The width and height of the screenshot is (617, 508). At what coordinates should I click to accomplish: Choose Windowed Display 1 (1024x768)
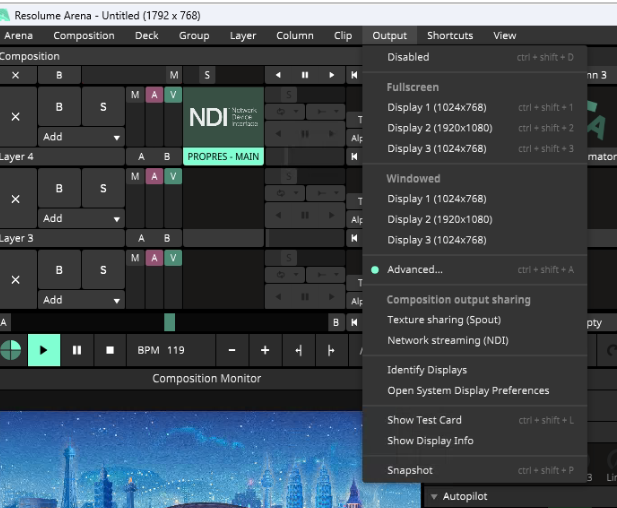click(x=475, y=199)
